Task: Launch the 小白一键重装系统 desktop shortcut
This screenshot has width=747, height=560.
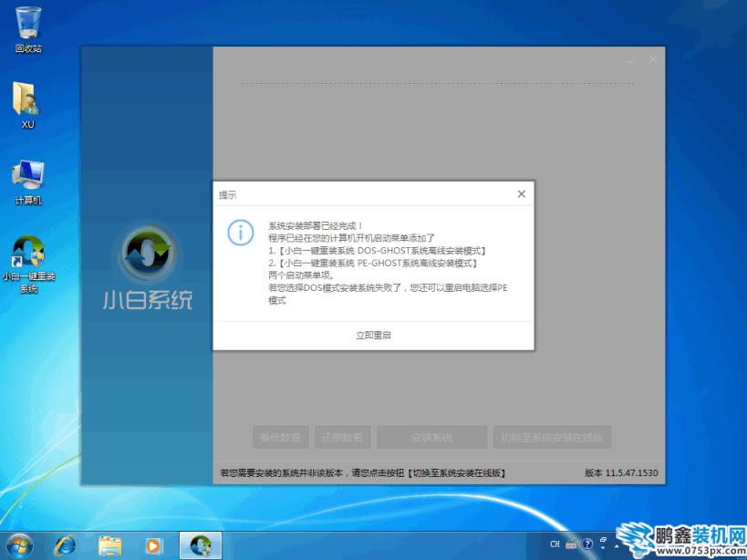Action: (28, 264)
